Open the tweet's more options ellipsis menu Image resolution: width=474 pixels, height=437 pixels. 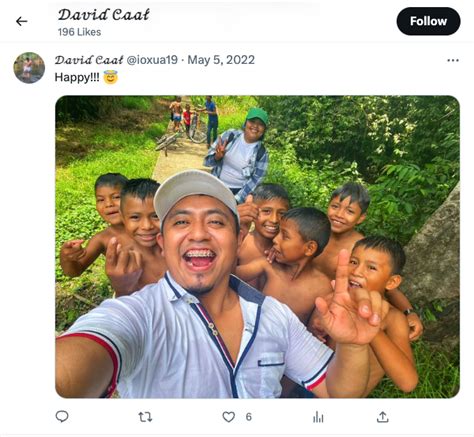tap(453, 60)
